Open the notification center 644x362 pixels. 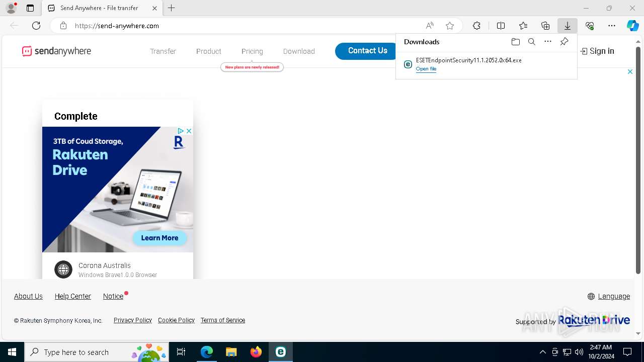(x=627, y=352)
